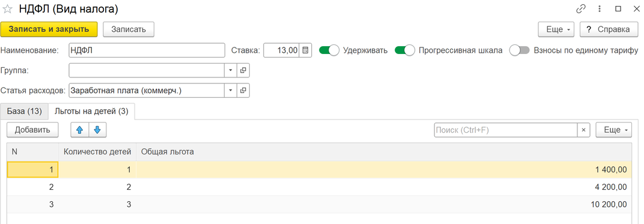This screenshot has height=224, width=644.
Task: Switch to the База (13) tab
Action: pos(25,111)
